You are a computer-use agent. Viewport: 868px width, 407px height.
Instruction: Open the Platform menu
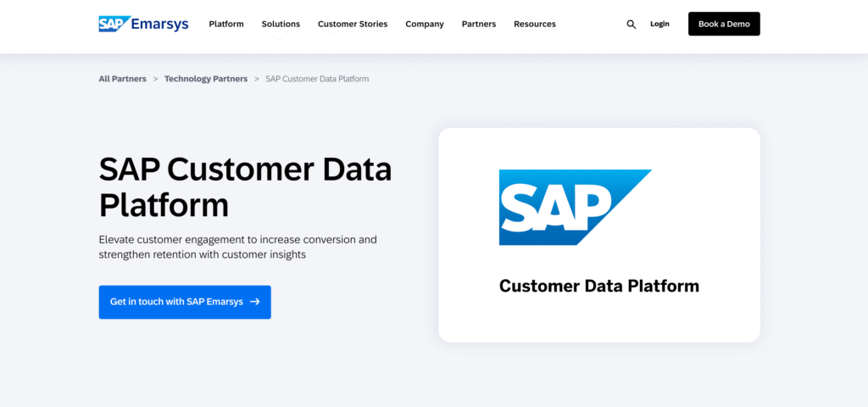click(x=226, y=24)
